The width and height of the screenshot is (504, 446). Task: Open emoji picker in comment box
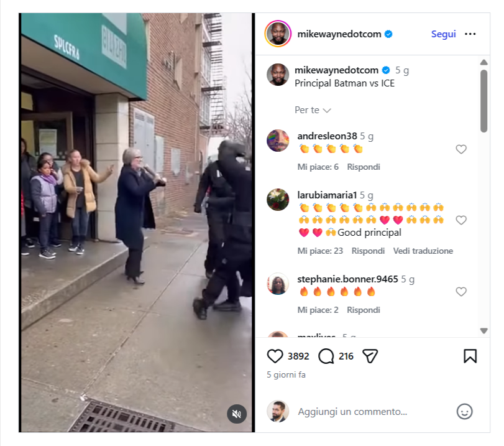(464, 412)
